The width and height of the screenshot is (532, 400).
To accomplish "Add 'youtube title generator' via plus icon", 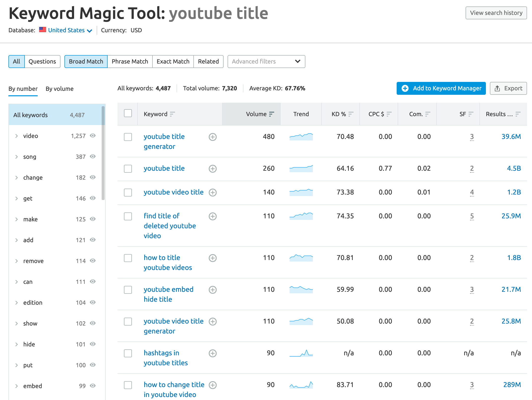I will pyautogui.click(x=212, y=137).
